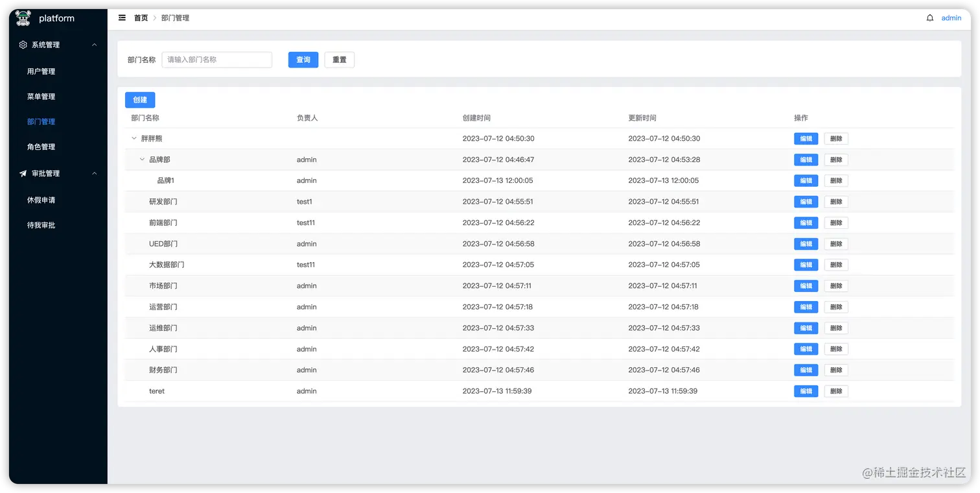
Task: Collapse the 品牌部 tree row
Action: (x=142, y=160)
